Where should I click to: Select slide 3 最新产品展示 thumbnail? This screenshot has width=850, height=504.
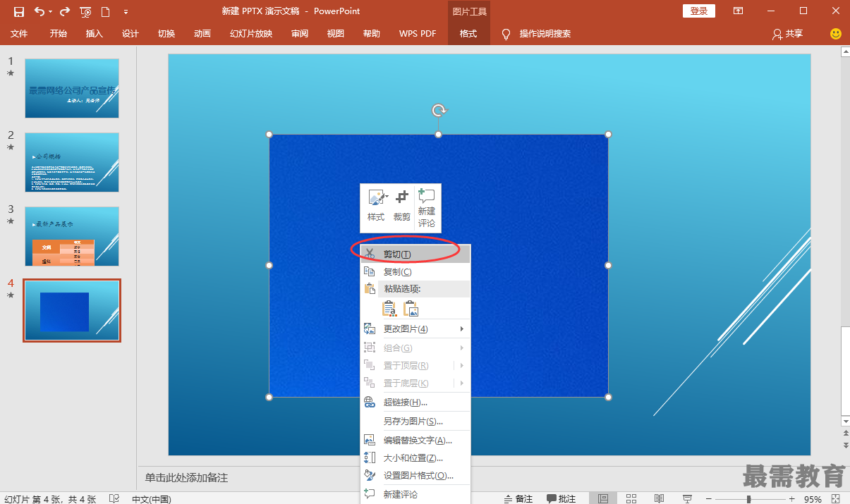click(x=72, y=236)
